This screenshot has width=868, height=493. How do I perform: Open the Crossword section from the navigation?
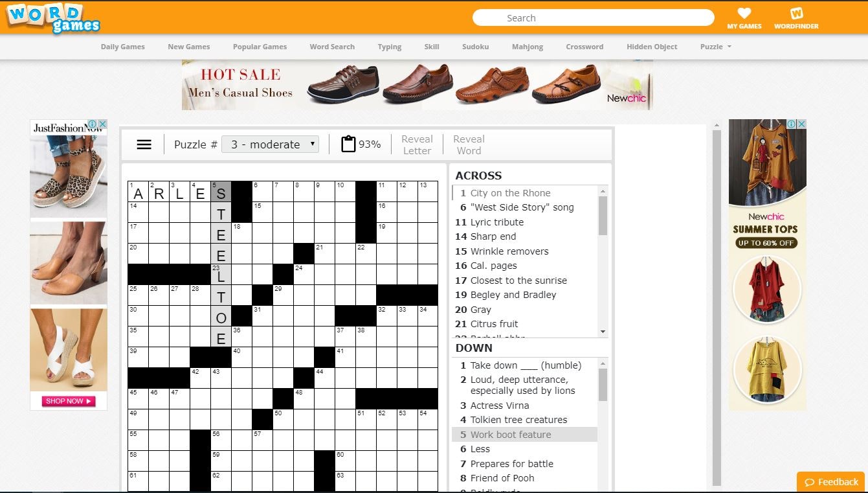click(584, 47)
